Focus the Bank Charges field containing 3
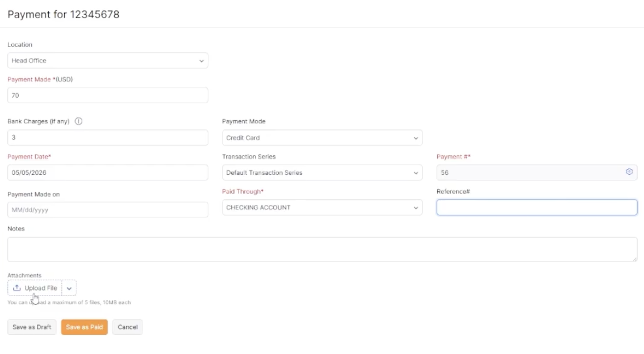This screenshot has height=354, width=644. 107,137
